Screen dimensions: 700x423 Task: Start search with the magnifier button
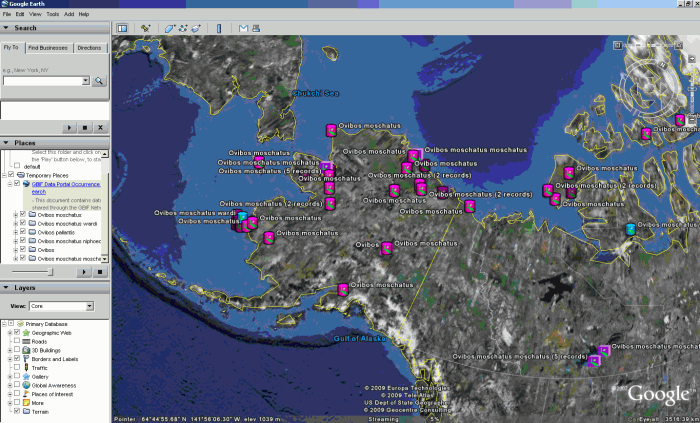[99, 81]
